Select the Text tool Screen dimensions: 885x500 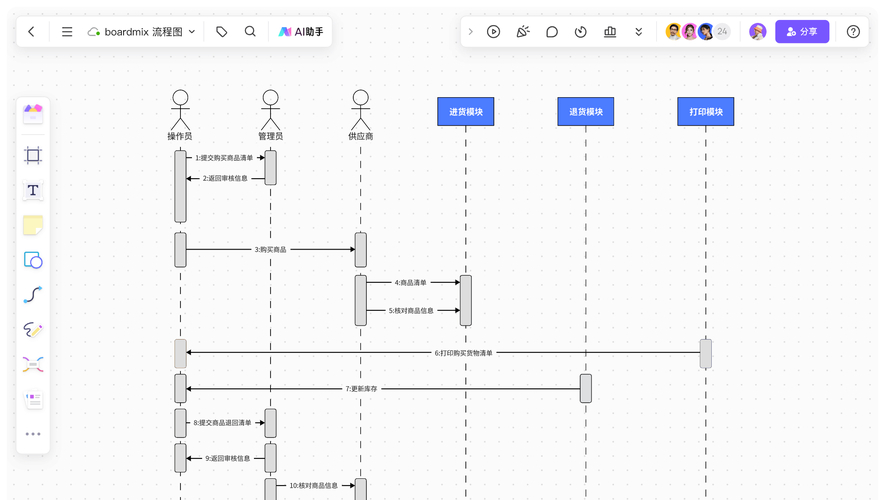point(33,190)
